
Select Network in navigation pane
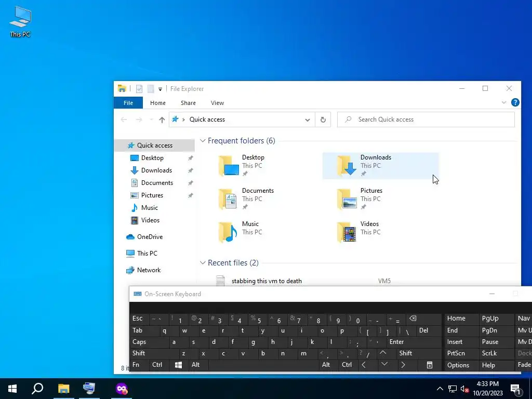(149, 270)
